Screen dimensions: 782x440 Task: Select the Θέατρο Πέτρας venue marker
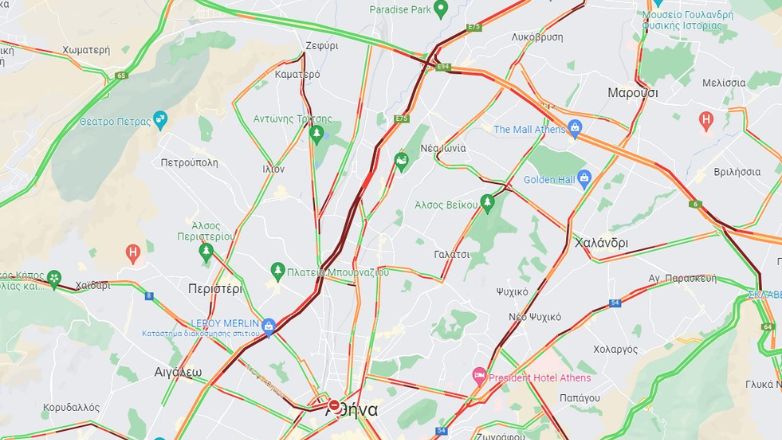(x=160, y=120)
